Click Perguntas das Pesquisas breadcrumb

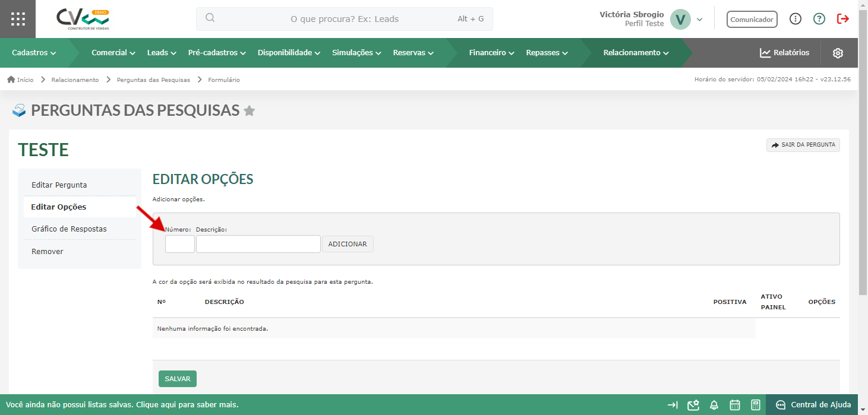pos(153,80)
